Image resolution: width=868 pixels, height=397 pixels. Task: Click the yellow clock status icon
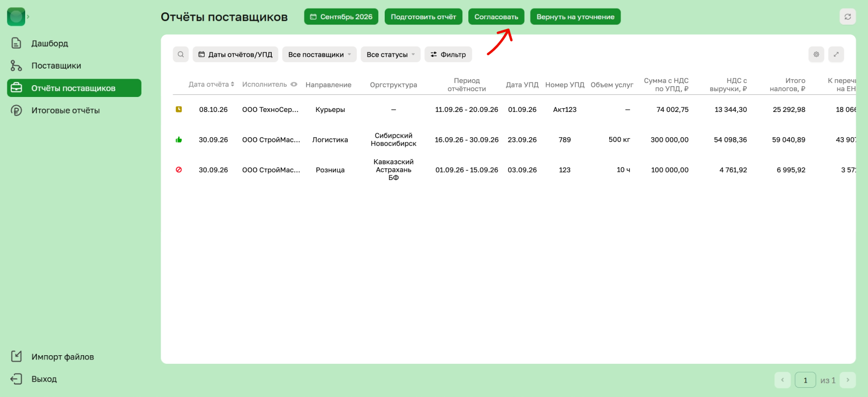[179, 109]
